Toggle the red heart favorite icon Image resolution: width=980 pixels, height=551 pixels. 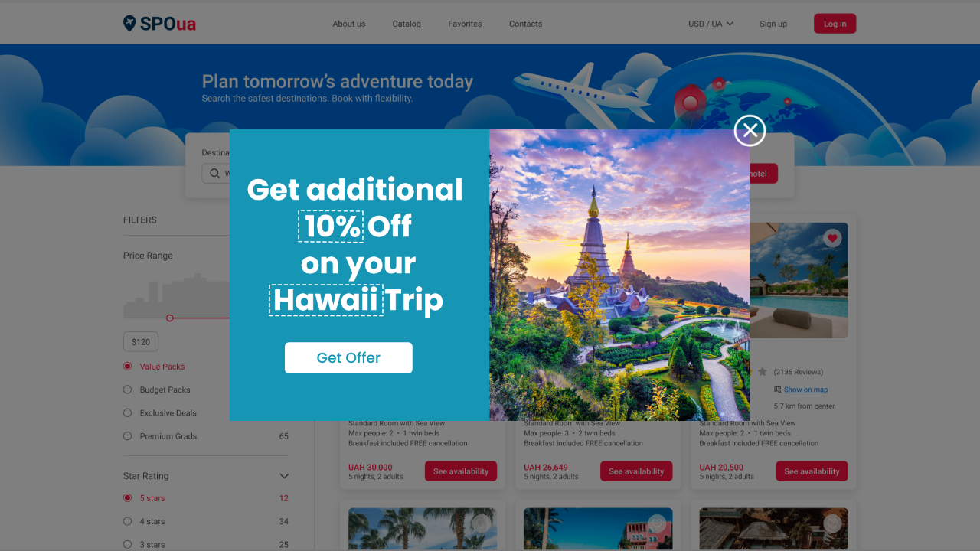(832, 239)
